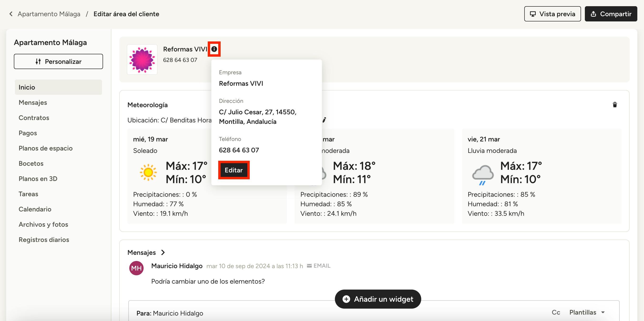Delete the Meteorología widget with trash icon
Image resolution: width=644 pixels, height=321 pixels.
pos(615,105)
